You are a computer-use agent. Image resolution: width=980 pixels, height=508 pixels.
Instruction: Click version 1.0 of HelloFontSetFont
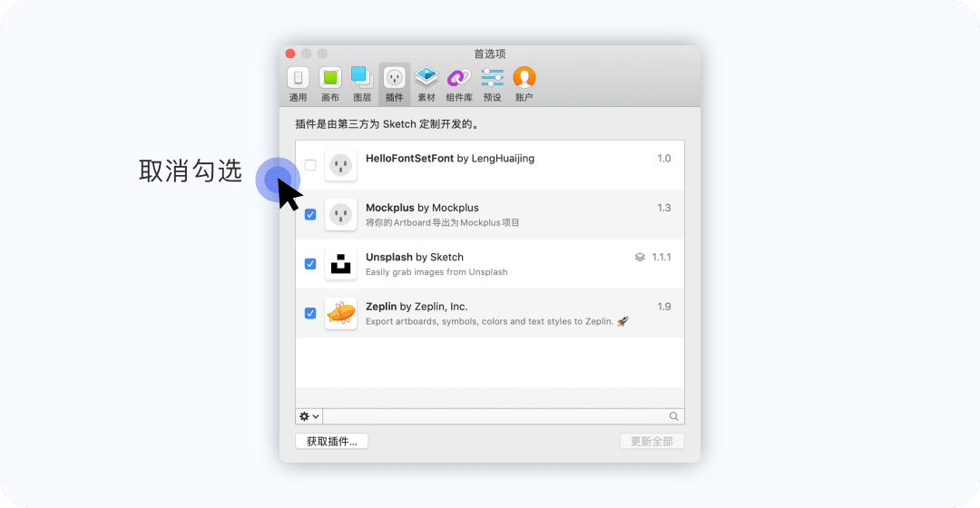pos(663,159)
